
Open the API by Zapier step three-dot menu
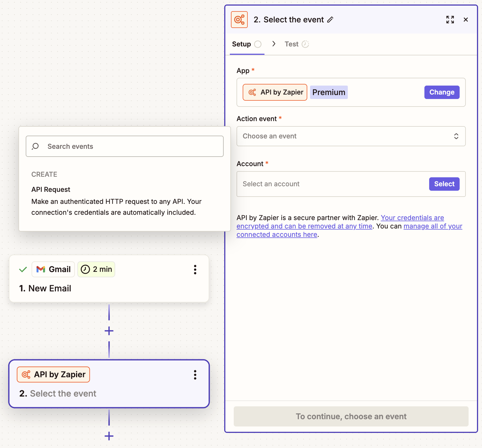click(x=195, y=375)
